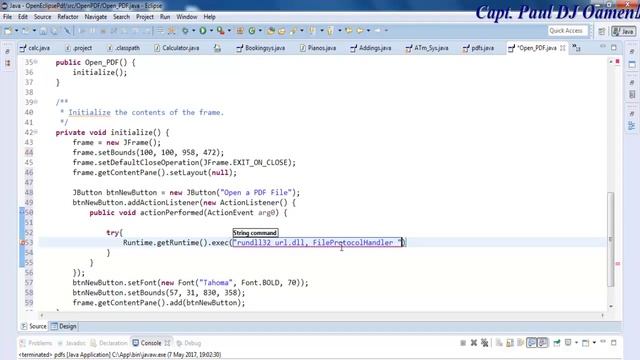Screen dimensions: 640x360
Task: Collapse the comment fold on line 39
Action: pyautogui.click(x=36, y=102)
